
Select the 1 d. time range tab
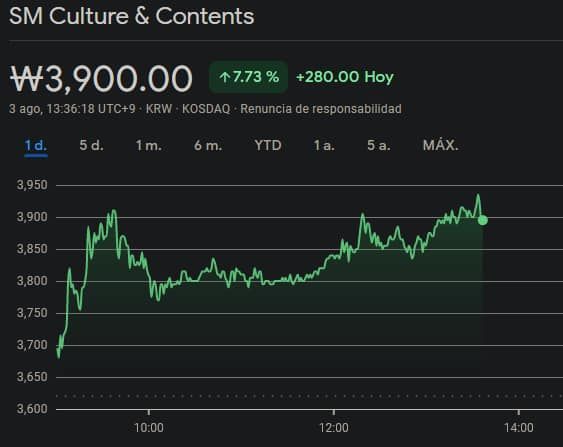point(36,146)
